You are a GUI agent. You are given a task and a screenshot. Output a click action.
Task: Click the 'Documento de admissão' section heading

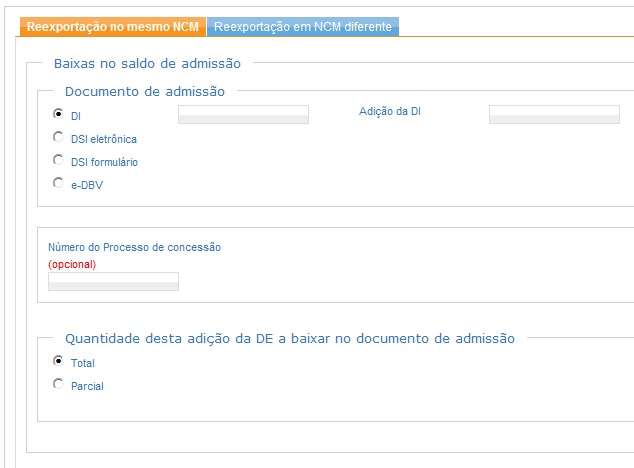coord(145,91)
